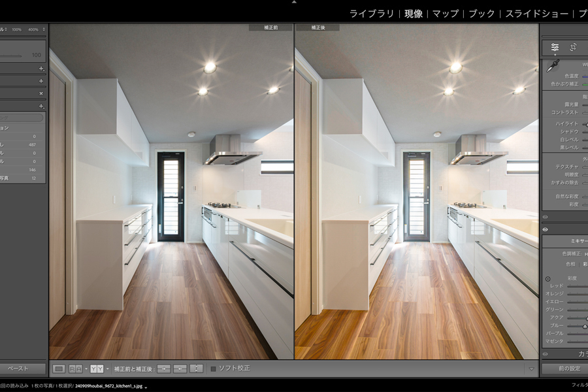Switch to single loupe view mode

point(59,368)
